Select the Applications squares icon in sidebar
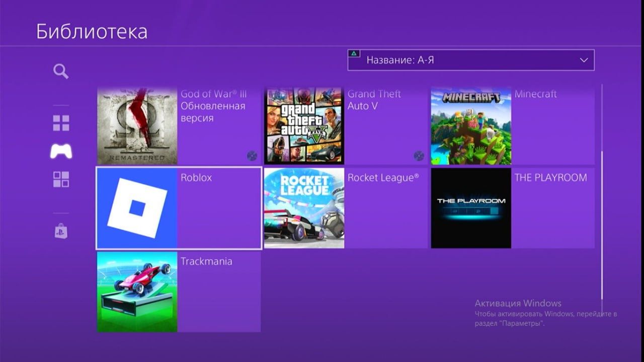Image resolution: width=644 pixels, height=362 pixels. tap(61, 179)
